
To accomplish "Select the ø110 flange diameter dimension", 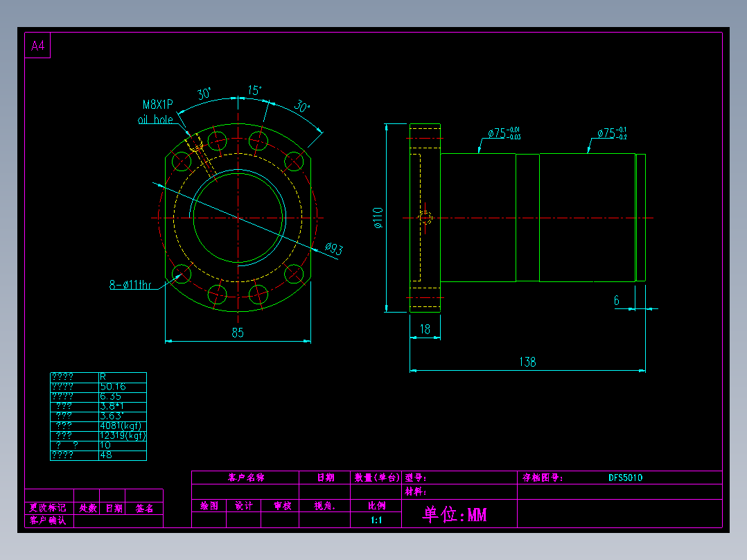I will pyautogui.click(x=378, y=218).
